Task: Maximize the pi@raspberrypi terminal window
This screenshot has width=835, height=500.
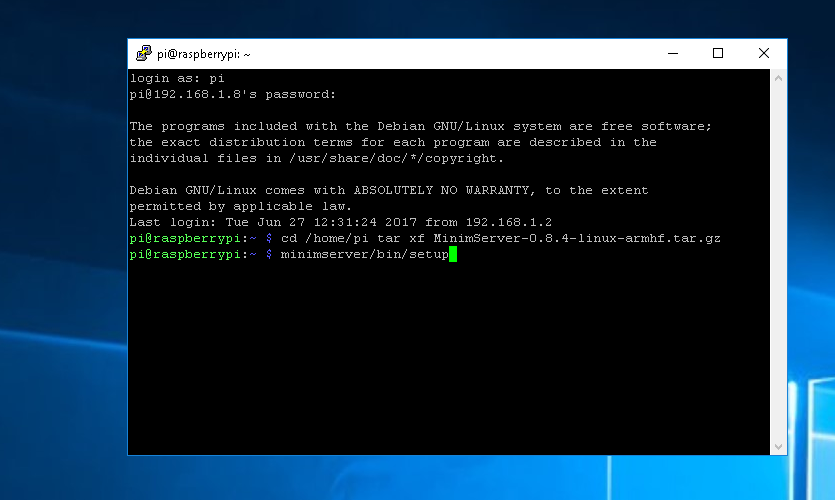Action: pyautogui.click(x=717, y=54)
